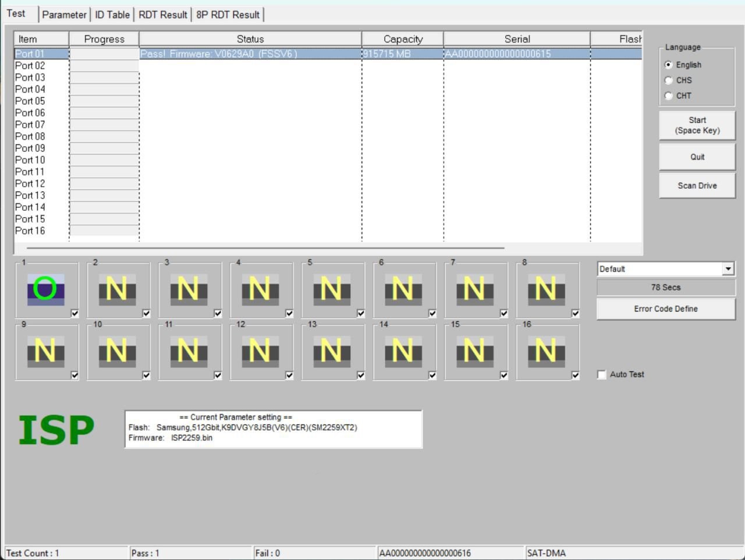Viewport: 745px width, 560px height.
Task: Click the Quit button
Action: [697, 157]
